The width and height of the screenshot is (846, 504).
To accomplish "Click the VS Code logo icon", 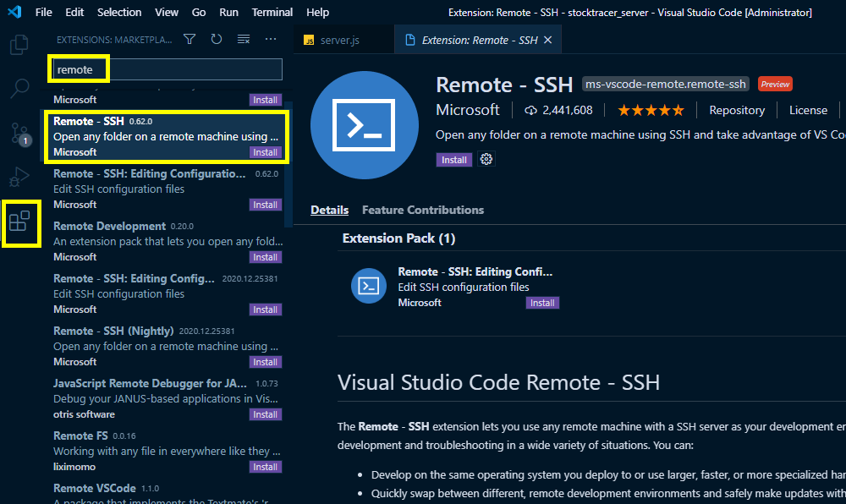I will point(14,11).
